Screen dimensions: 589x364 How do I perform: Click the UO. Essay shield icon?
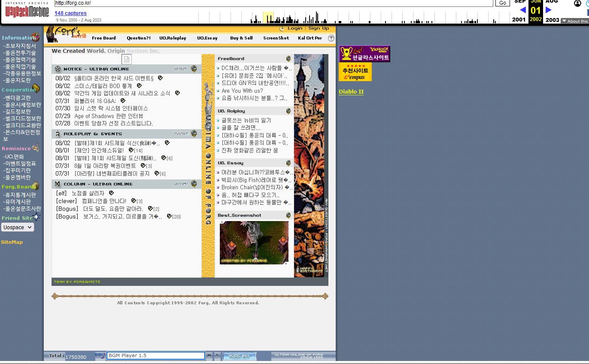(288, 163)
